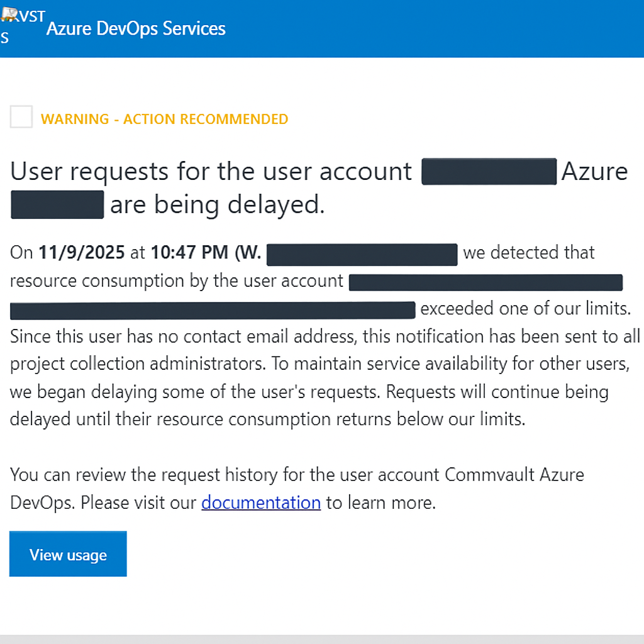Viewport: 644px width, 644px height.
Task: Click headline text "User requests for the user account"
Action: [x=211, y=172]
